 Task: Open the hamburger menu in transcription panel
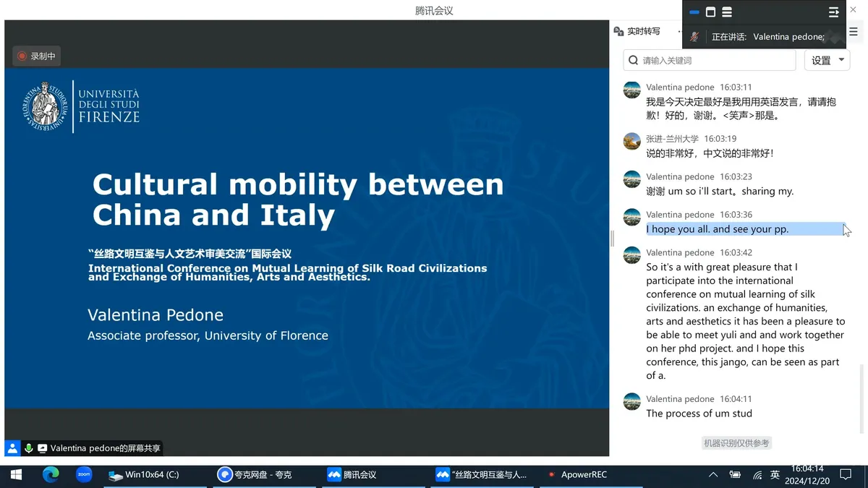[854, 32]
